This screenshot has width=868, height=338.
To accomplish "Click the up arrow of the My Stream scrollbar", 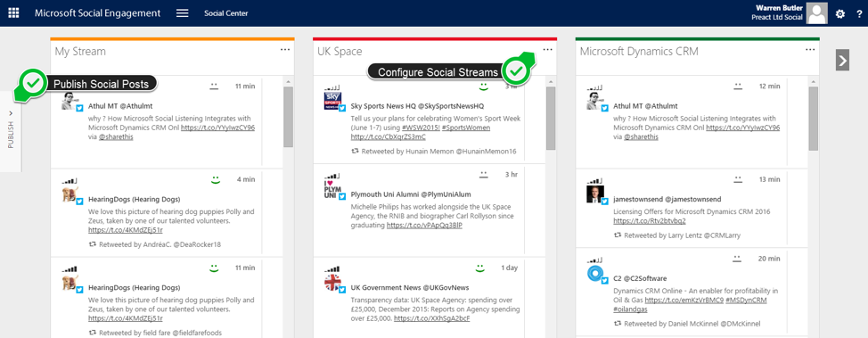I will (289, 81).
